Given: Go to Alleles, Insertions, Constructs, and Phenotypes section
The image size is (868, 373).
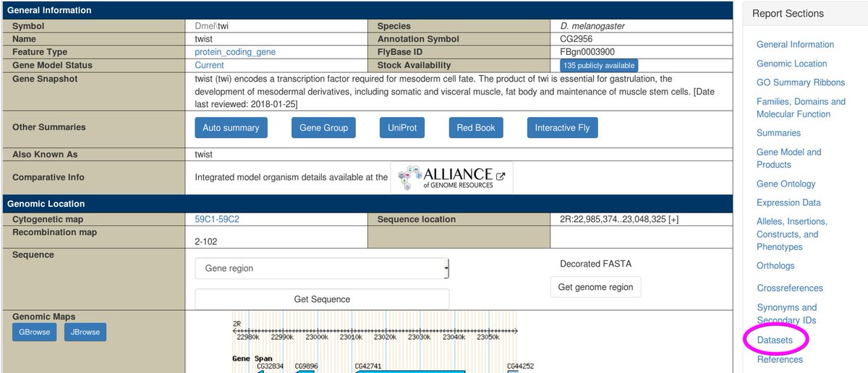Looking at the screenshot, I should 792,234.
